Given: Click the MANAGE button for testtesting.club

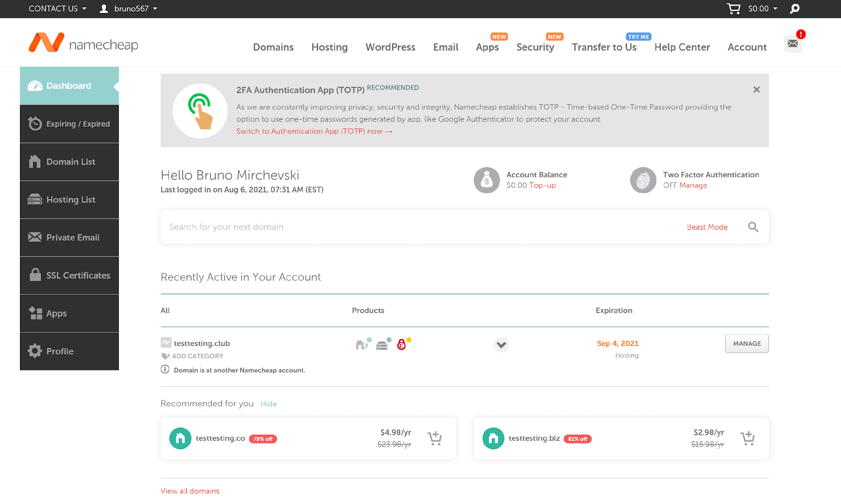Looking at the screenshot, I should [x=747, y=344].
